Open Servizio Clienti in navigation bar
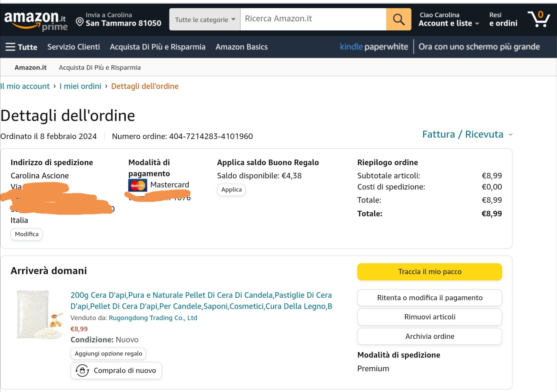This screenshot has width=557, height=392. 73,47
